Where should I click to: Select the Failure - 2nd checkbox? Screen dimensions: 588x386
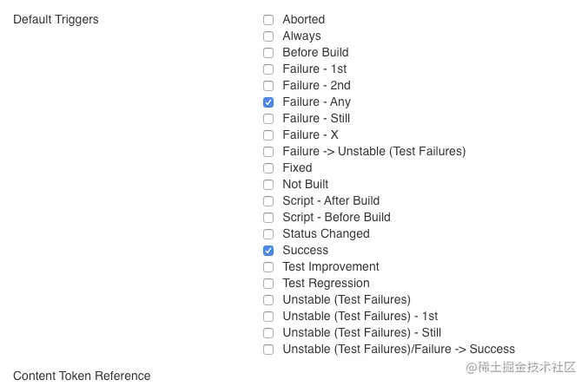pyautogui.click(x=268, y=86)
